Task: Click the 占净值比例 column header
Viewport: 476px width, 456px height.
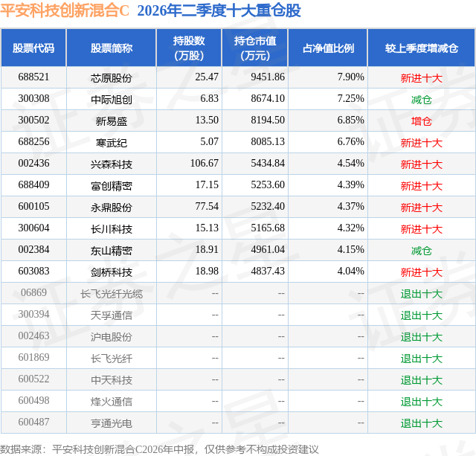Action: coord(328,48)
